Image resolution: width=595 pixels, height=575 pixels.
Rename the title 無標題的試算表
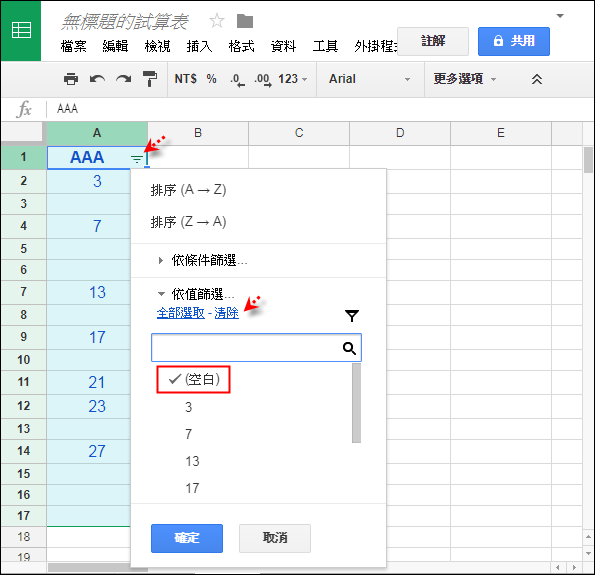(124, 22)
